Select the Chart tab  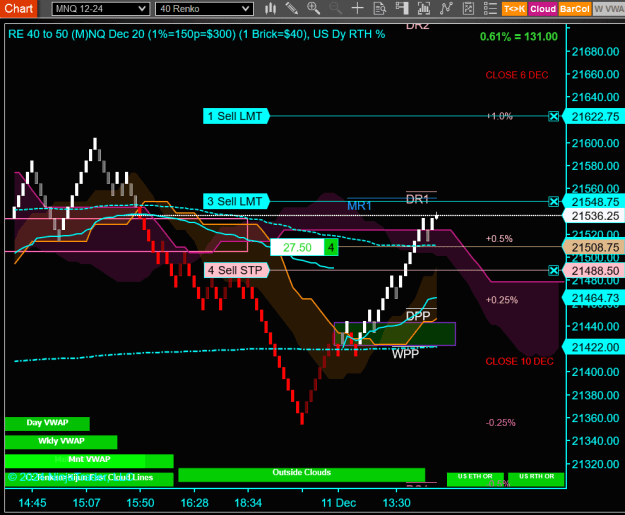(18, 8)
